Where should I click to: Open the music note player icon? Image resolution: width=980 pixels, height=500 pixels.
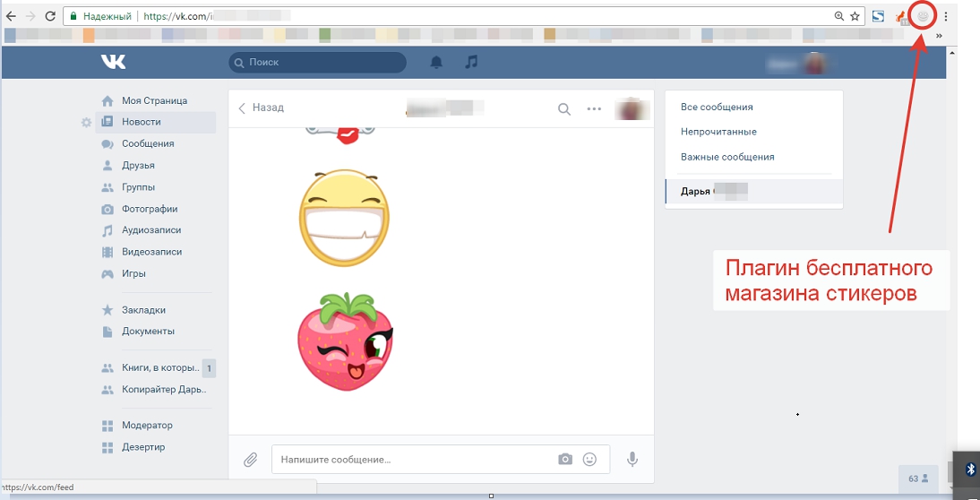coord(471,62)
